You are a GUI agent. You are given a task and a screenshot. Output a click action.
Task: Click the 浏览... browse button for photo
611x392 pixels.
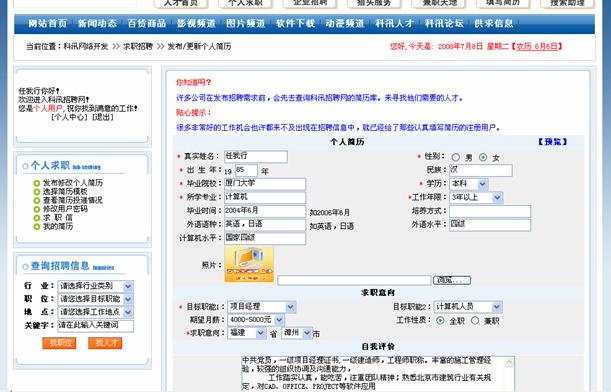point(452,280)
